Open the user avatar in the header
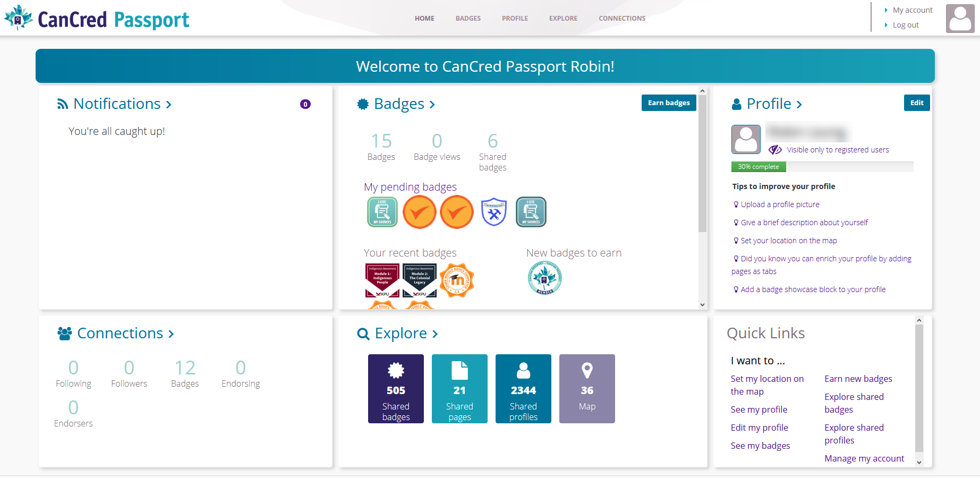 pyautogui.click(x=960, y=19)
